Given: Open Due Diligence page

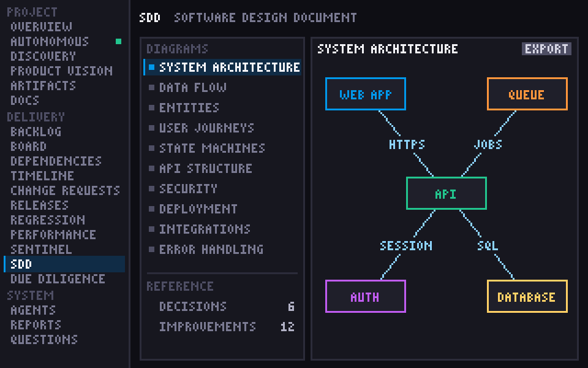Looking at the screenshot, I should (58, 278).
